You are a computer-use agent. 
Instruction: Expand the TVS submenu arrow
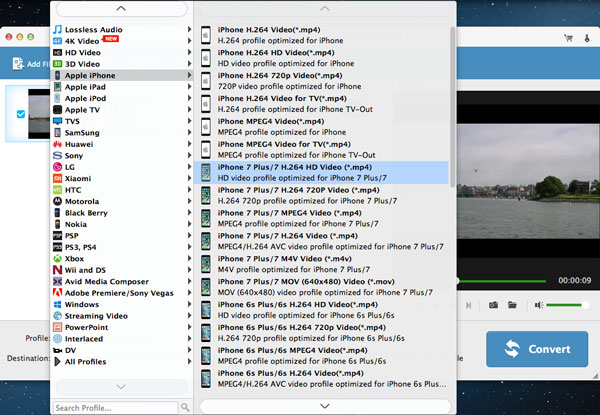pos(189,121)
